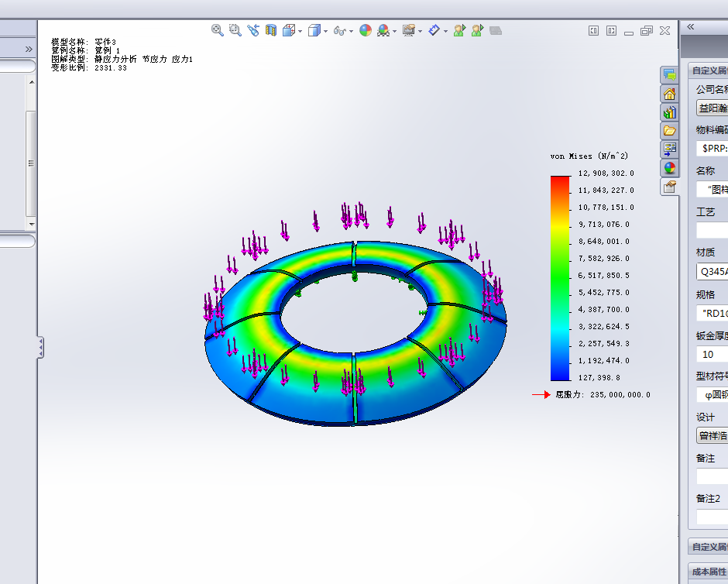The height and width of the screenshot is (584, 728).
Task: Select the Custom Properties clipboard tab
Action: coord(669,187)
